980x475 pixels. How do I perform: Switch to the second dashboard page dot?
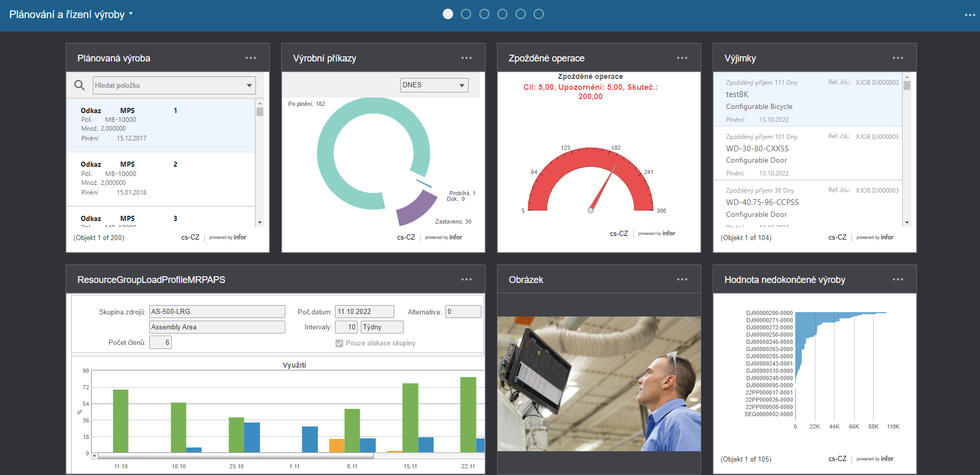[466, 14]
